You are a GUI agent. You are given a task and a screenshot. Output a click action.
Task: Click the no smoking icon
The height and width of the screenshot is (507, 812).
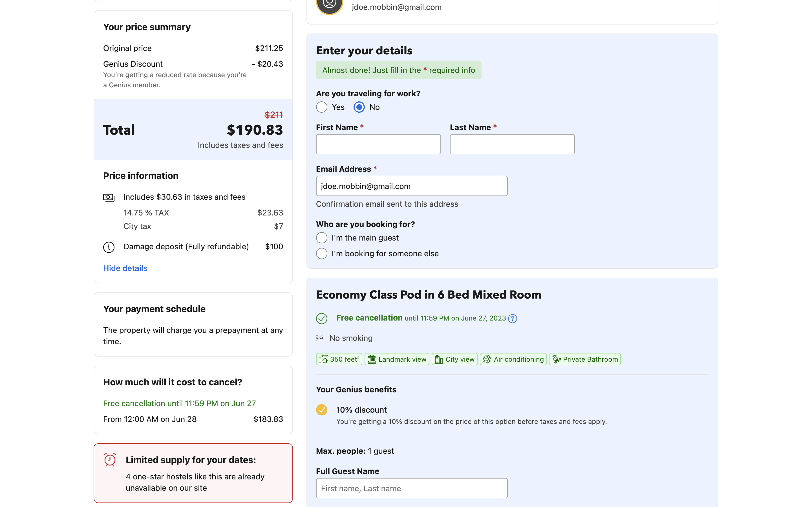[x=319, y=338]
